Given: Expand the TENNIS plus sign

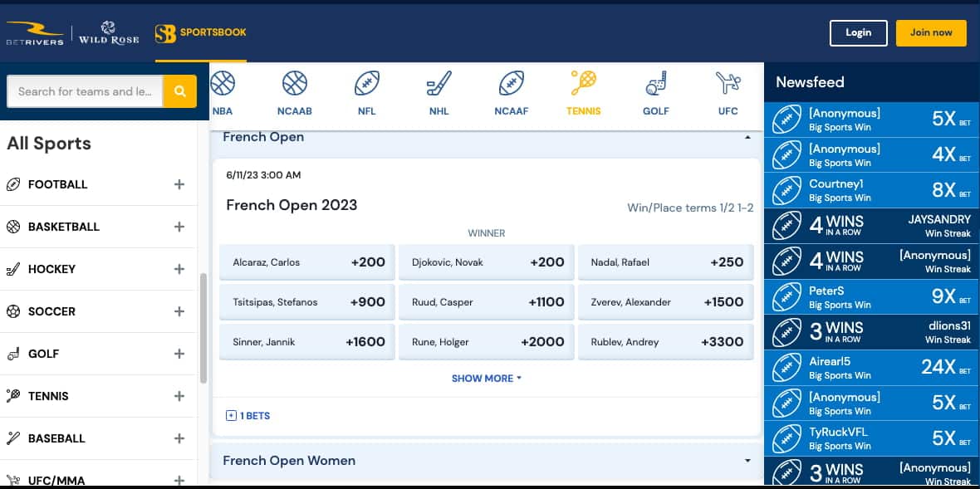Looking at the screenshot, I should [x=179, y=396].
